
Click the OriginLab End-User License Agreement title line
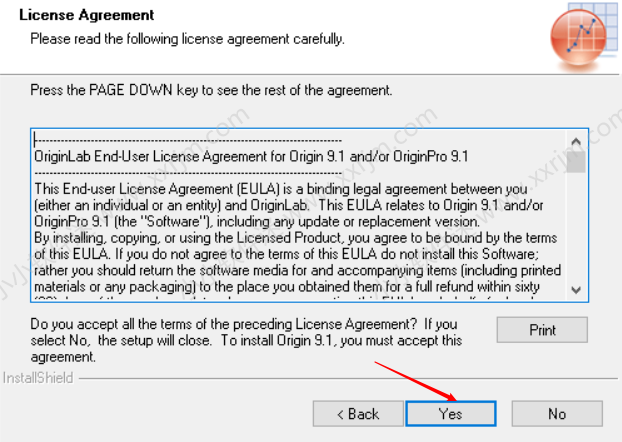click(251, 157)
